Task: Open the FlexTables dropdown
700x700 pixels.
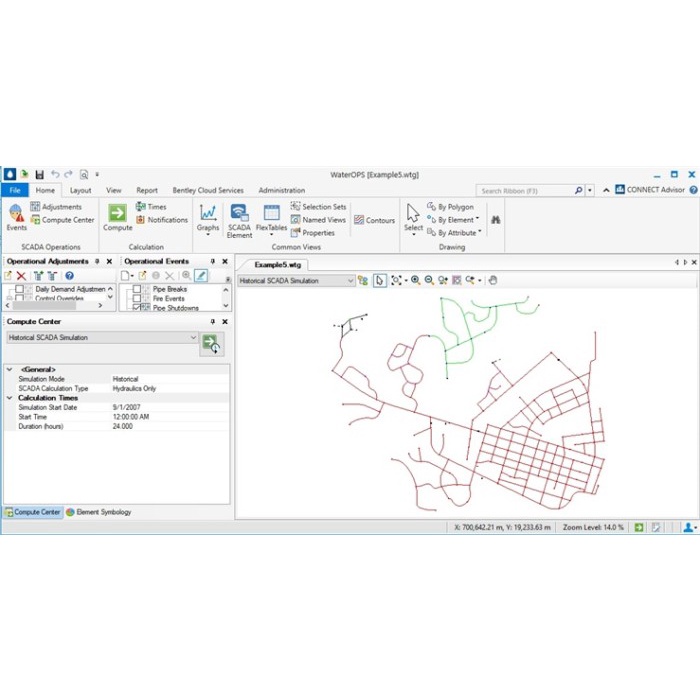Action: [271, 219]
